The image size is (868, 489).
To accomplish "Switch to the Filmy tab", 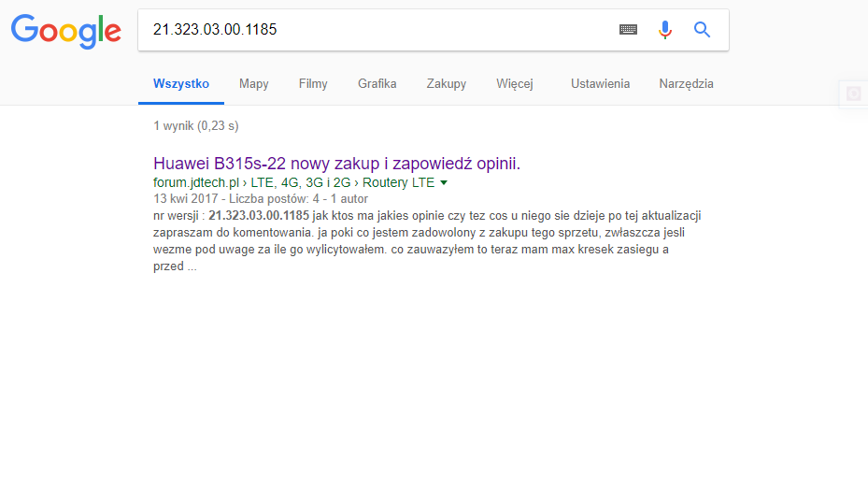I will (313, 84).
